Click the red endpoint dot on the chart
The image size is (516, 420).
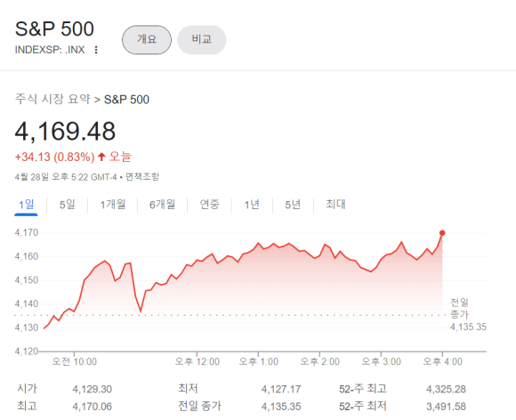click(442, 233)
